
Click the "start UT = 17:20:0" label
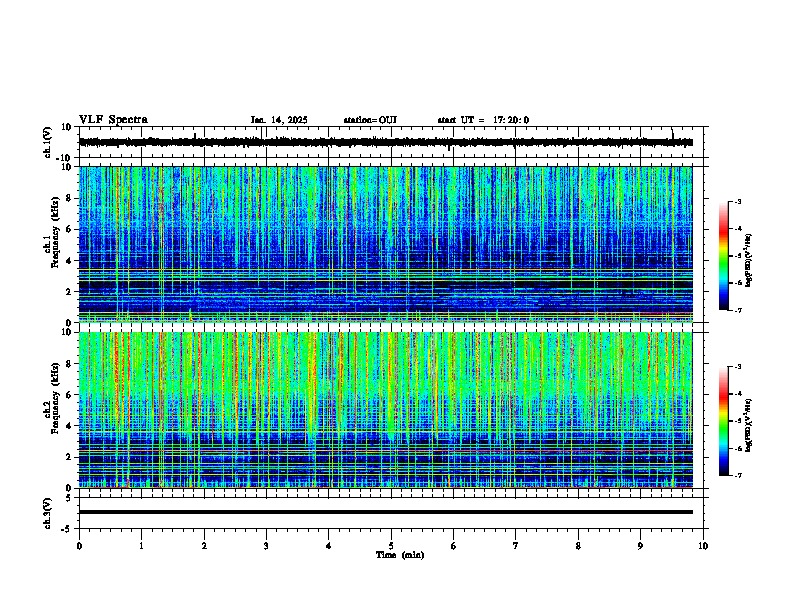(x=483, y=120)
